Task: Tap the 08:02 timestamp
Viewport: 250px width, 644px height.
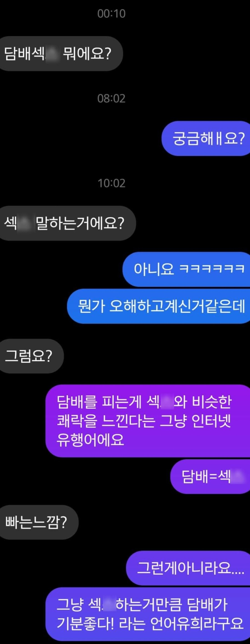Action: [x=111, y=98]
